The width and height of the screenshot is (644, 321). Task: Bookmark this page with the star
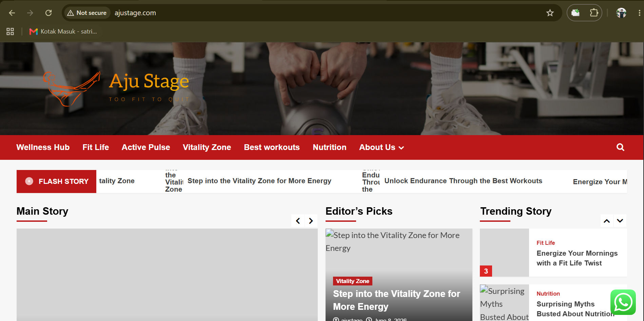[550, 13]
